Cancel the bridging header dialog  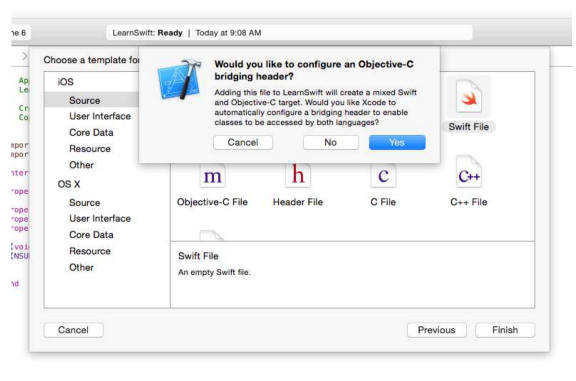243,142
